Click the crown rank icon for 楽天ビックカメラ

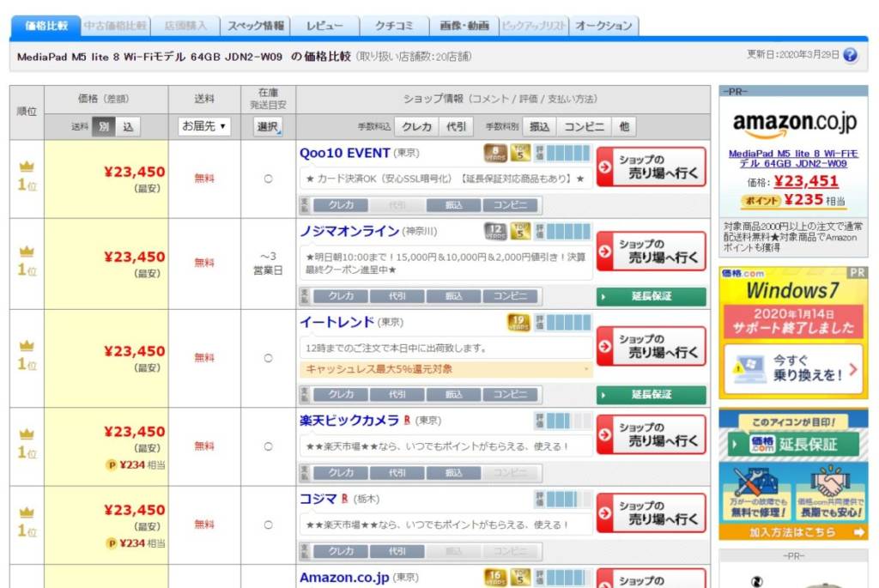[27, 433]
